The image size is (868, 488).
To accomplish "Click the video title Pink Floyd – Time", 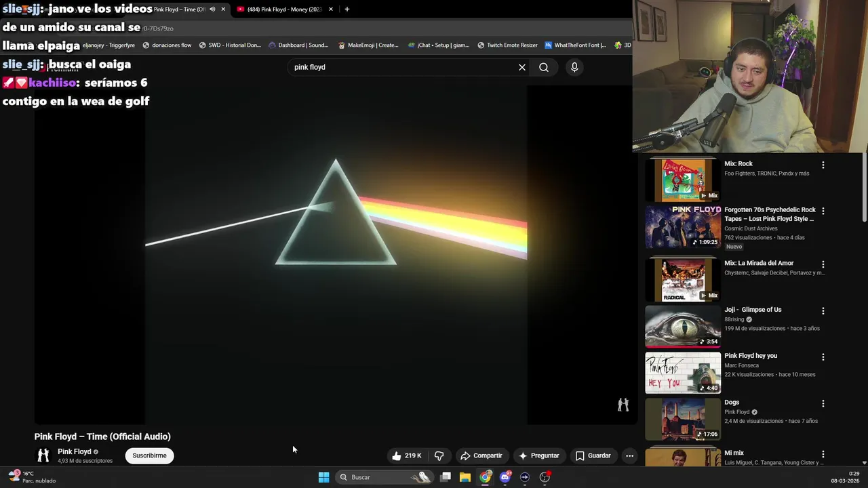I will pos(102,436).
